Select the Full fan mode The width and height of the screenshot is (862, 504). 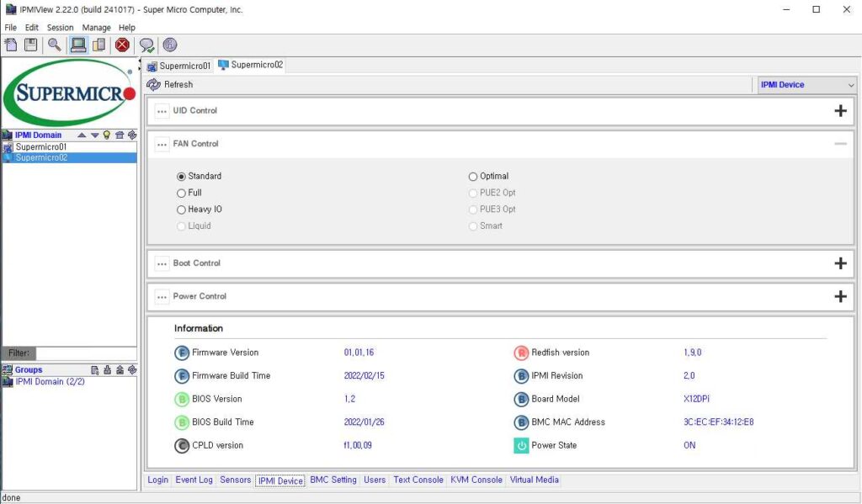coord(182,193)
